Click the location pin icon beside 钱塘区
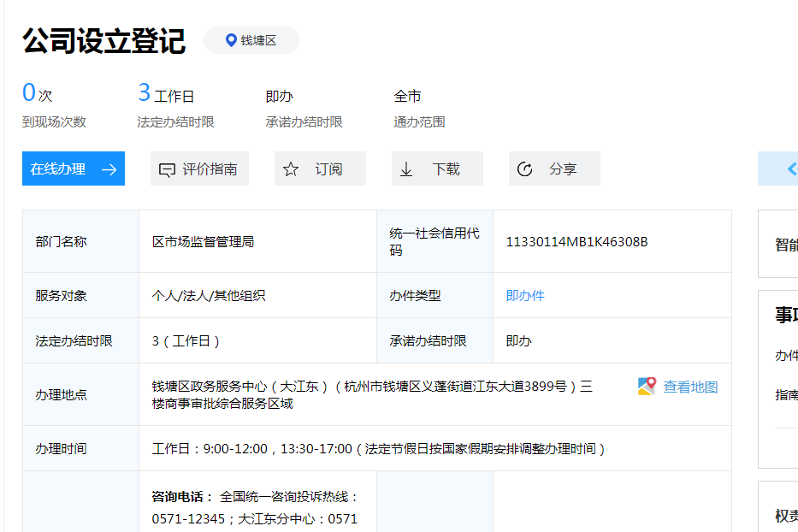 [x=230, y=40]
